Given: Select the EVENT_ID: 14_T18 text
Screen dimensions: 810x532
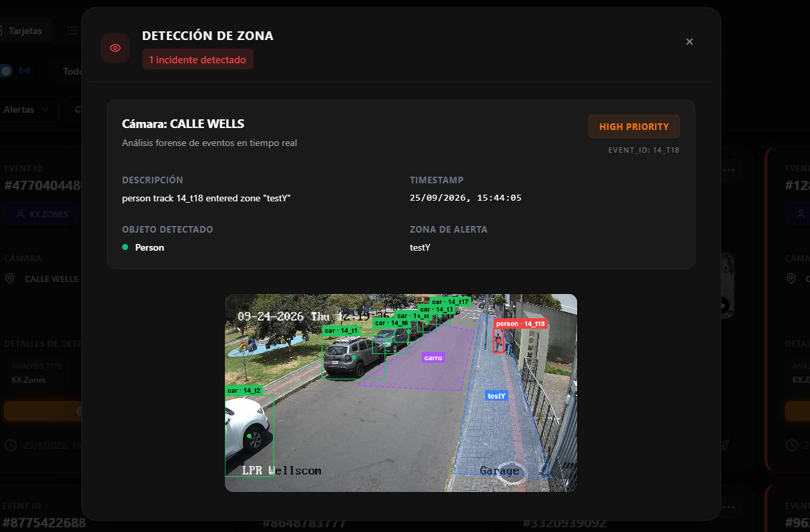Looking at the screenshot, I should point(644,150).
